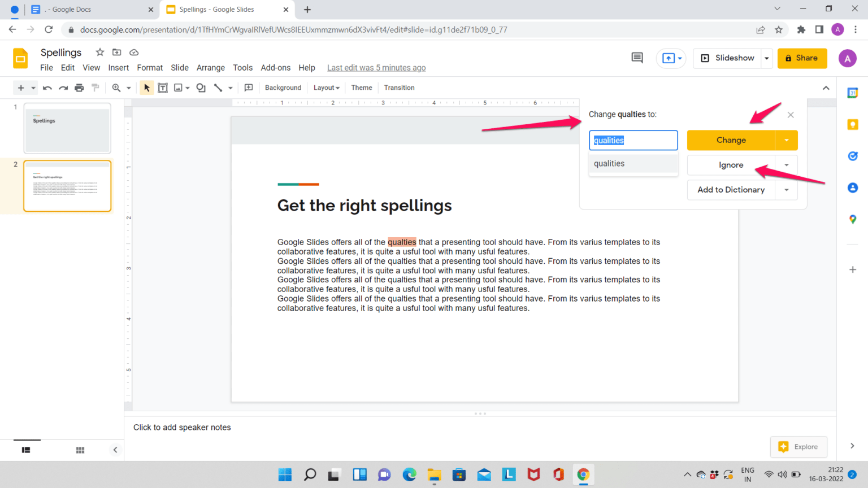Open the Slide menu
Image resolution: width=868 pixels, height=488 pixels.
(180, 67)
